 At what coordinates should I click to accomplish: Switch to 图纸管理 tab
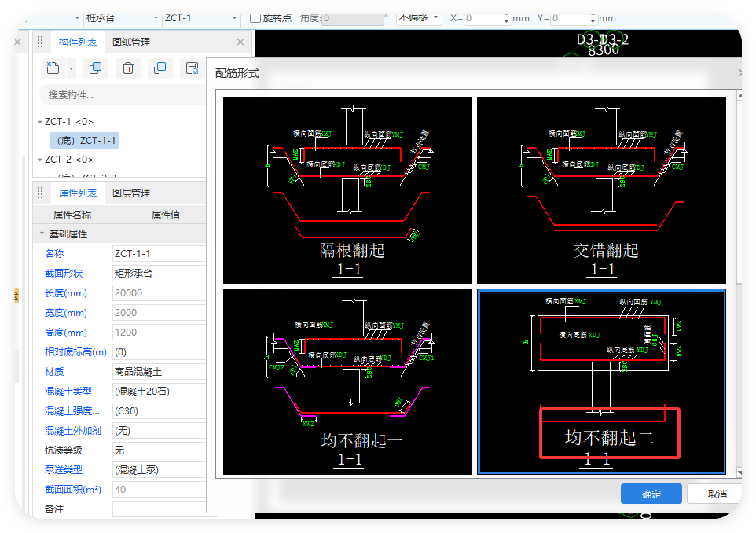[x=131, y=42]
